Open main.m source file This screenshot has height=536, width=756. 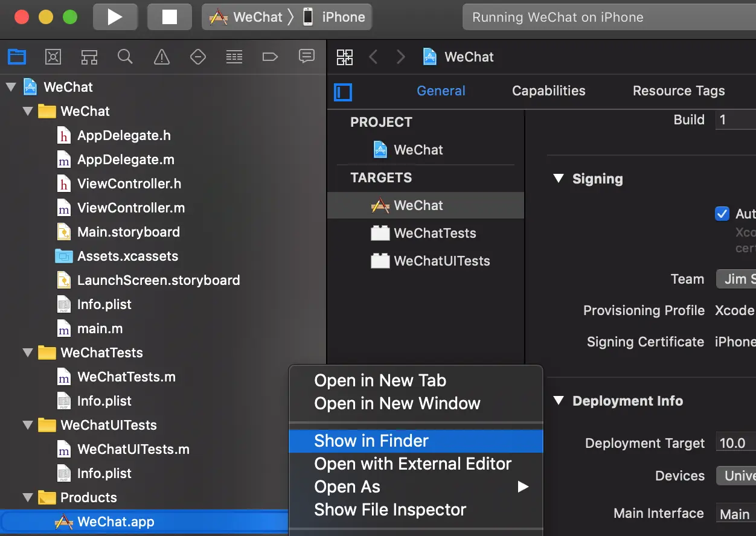[x=100, y=328]
